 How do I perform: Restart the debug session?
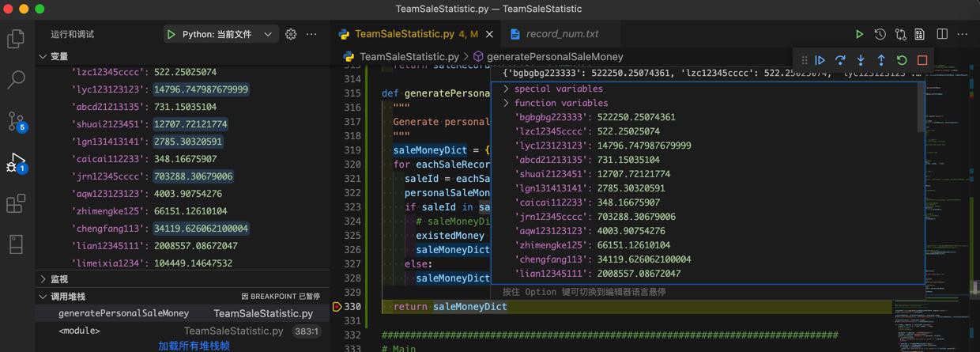point(902,60)
